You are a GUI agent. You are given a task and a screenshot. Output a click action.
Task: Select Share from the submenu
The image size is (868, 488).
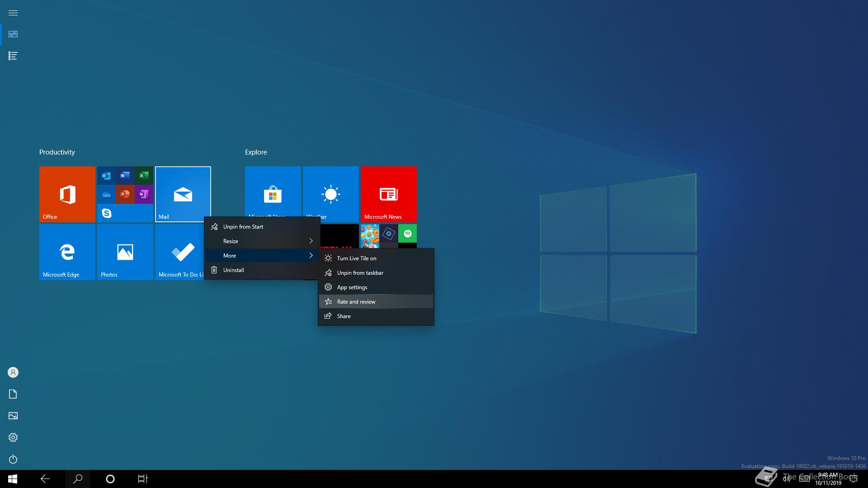(x=376, y=316)
